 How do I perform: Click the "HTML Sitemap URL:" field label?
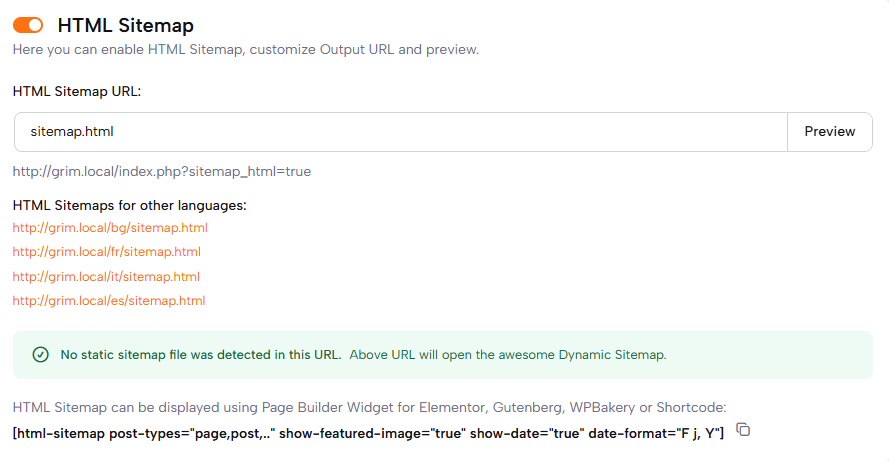pyautogui.click(x=77, y=91)
